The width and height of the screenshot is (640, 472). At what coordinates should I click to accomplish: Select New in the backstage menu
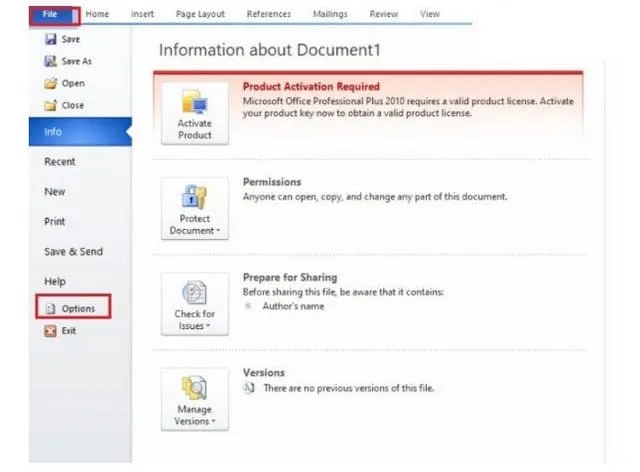point(55,192)
